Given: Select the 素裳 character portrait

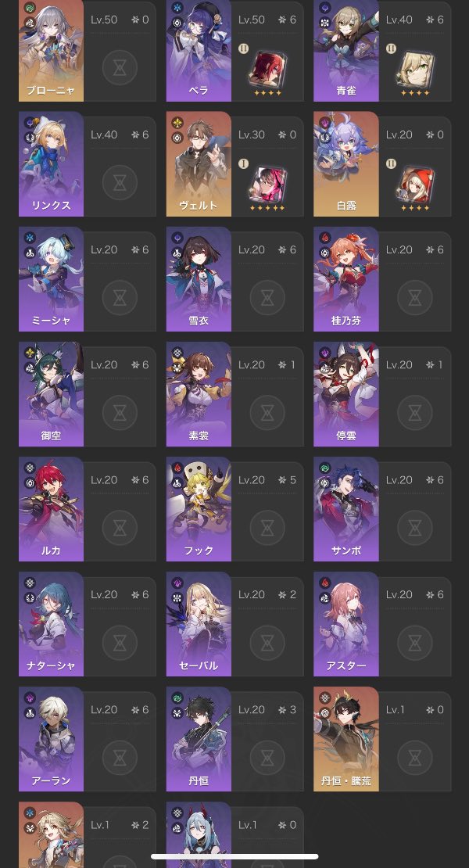Looking at the screenshot, I should click(x=199, y=394).
